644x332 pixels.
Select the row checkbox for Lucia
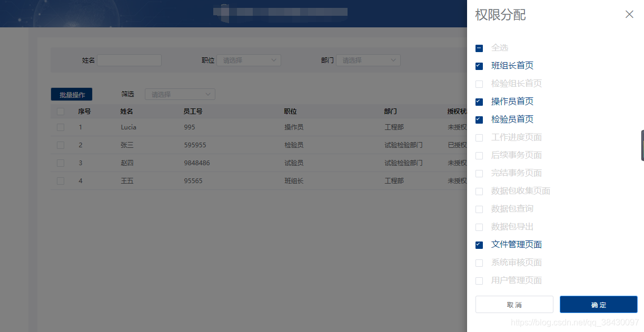point(60,127)
